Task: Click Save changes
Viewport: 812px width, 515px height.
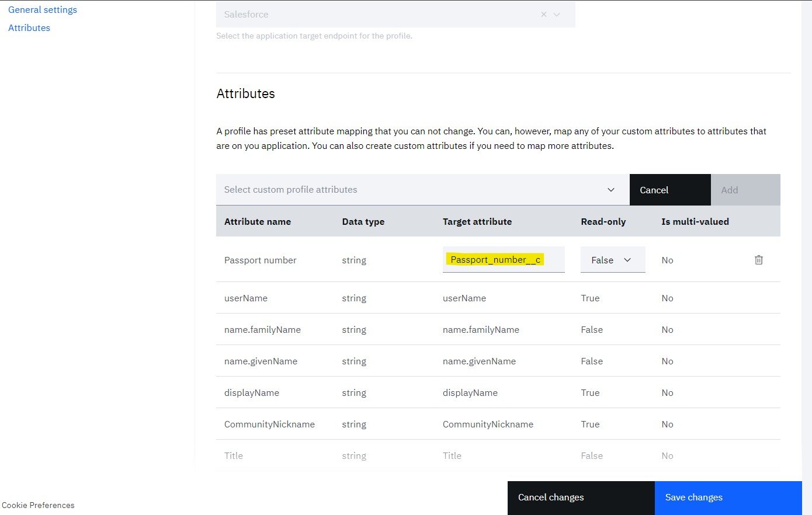Action: (x=728, y=497)
